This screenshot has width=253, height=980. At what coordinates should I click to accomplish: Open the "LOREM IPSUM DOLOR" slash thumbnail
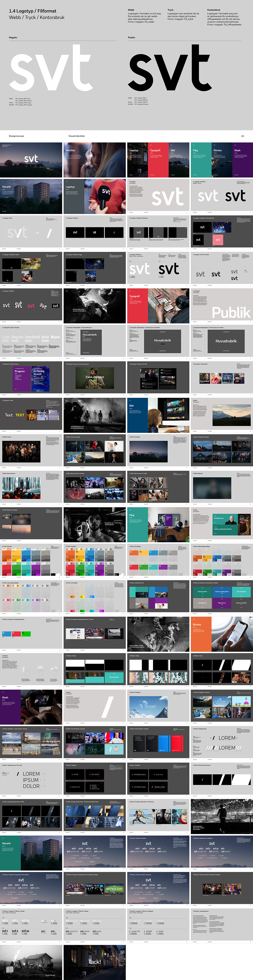(x=31, y=780)
